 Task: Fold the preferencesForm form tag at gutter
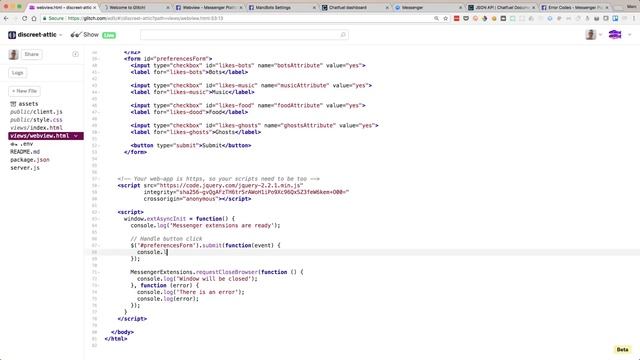click(100, 59)
